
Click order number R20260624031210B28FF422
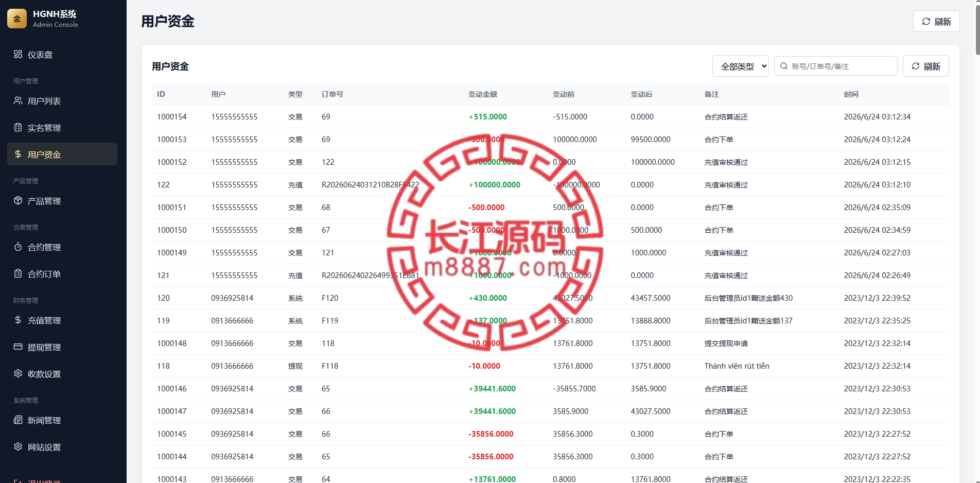click(371, 185)
